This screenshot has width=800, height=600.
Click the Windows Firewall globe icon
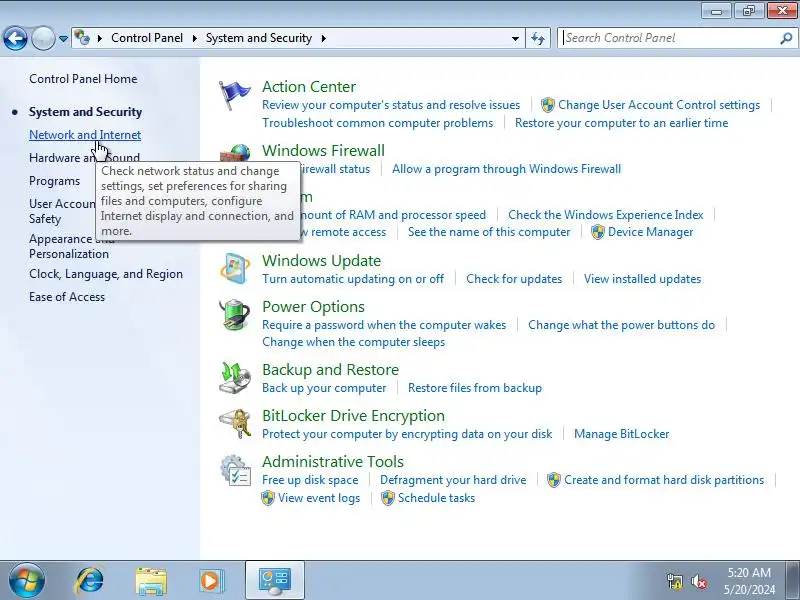point(235,153)
